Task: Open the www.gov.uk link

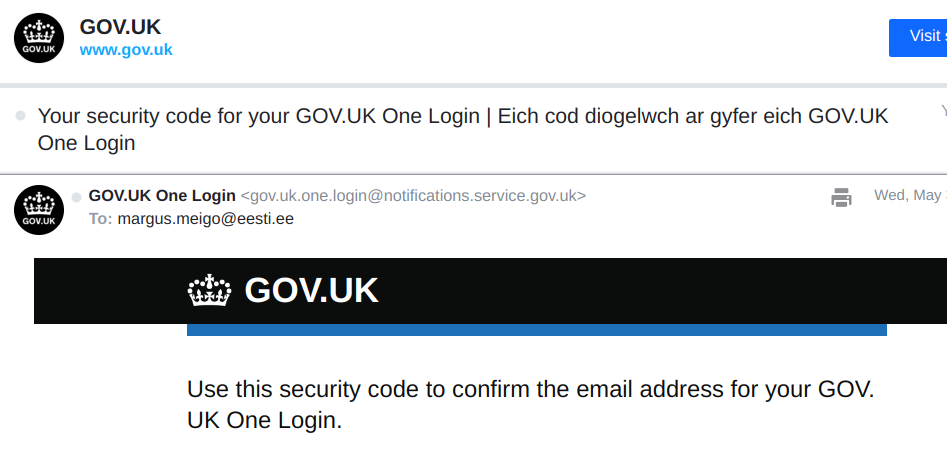Action: (x=126, y=50)
